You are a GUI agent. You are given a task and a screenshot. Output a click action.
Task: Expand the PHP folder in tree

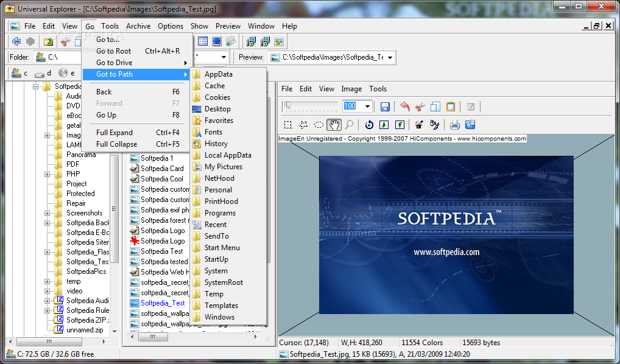coord(48,174)
